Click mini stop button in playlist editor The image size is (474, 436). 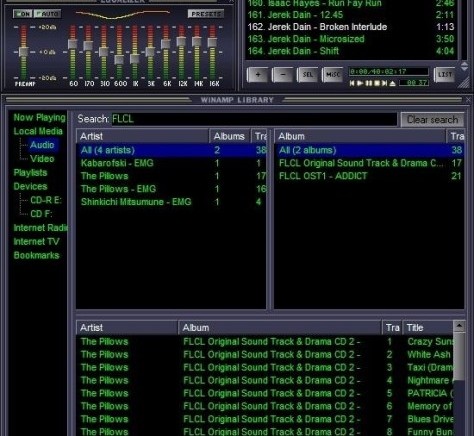click(x=377, y=83)
